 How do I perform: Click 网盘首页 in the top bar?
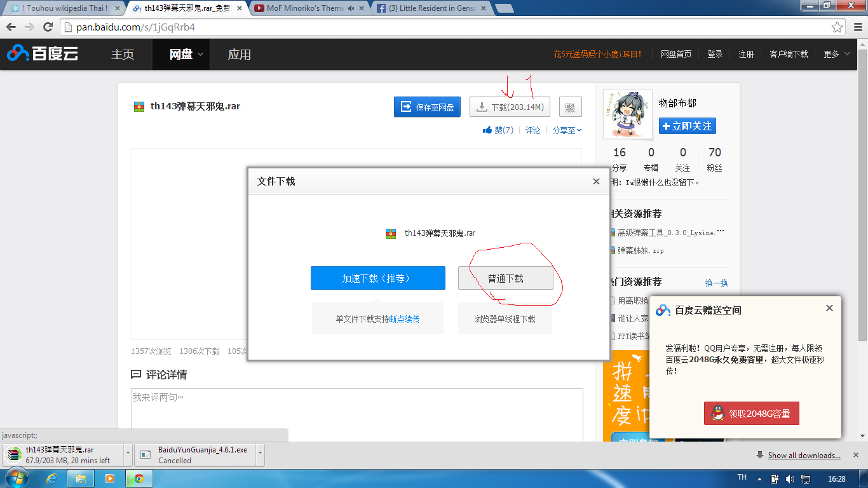point(676,54)
